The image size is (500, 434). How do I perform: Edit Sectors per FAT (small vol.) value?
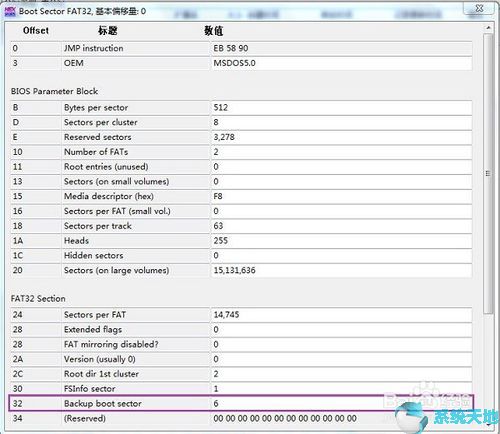342,211
